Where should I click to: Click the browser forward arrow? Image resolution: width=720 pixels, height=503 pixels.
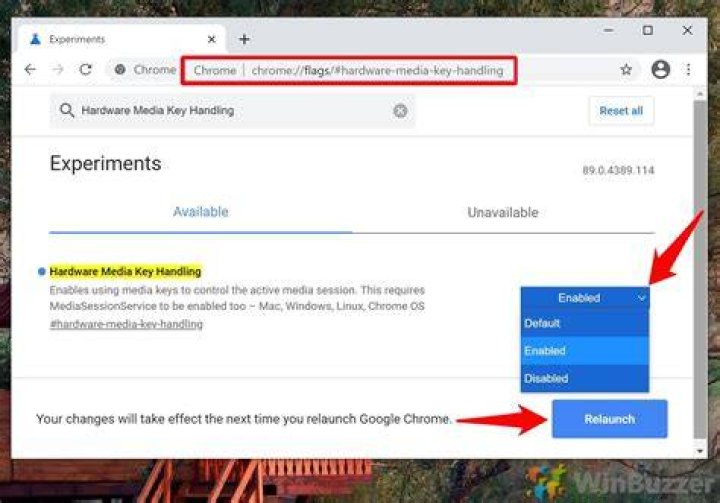click(58, 69)
